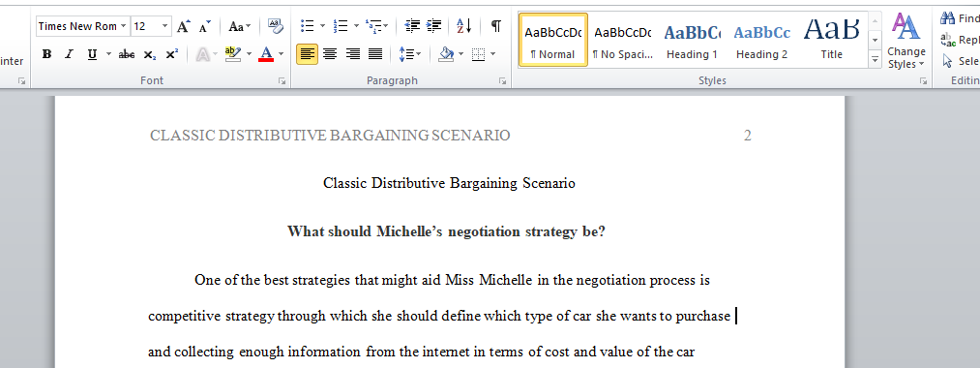Viewport: 980px width, 368px height.
Task: Open the Numbering dropdown arrow
Action: [x=356, y=26]
